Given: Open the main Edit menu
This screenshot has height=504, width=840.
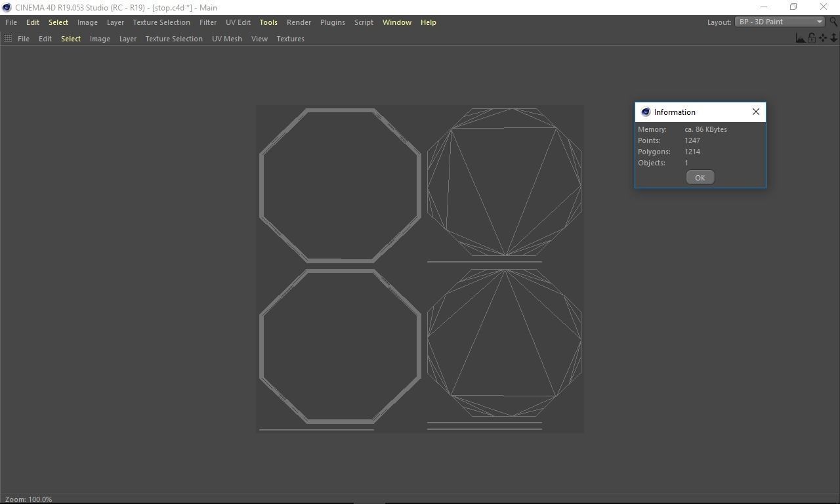Looking at the screenshot, I should pos(33,22).
